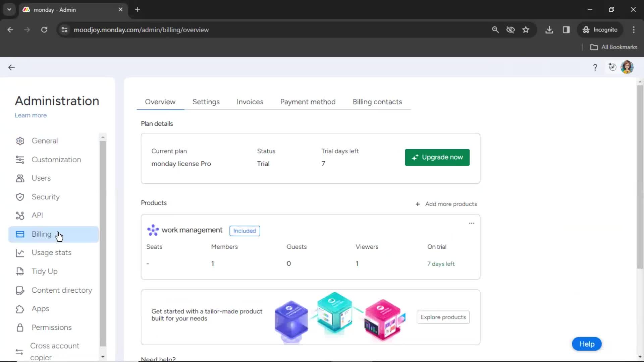Open the blue Help button
The height and width of the screenshot is (362, 644).
coord(587,344)
